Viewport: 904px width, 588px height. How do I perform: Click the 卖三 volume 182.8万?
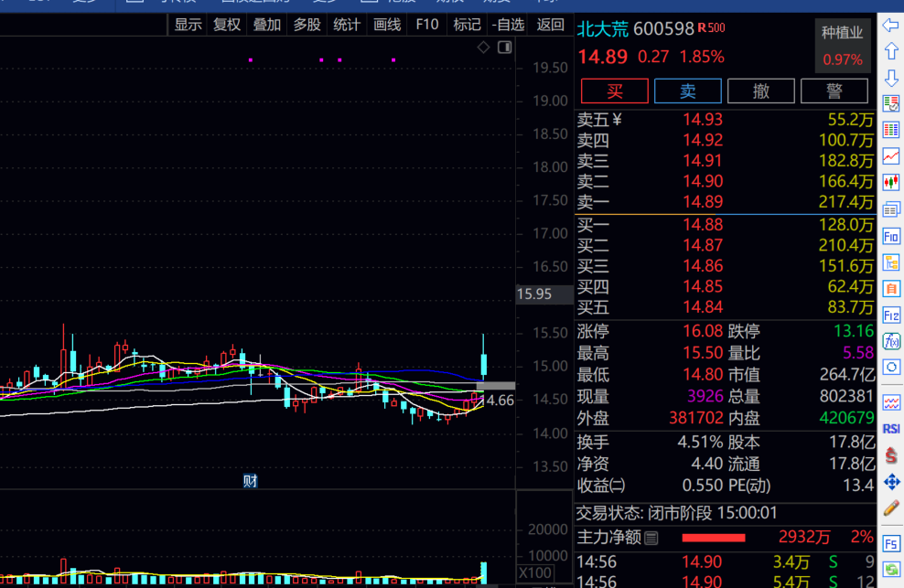(x=846, y=161)
